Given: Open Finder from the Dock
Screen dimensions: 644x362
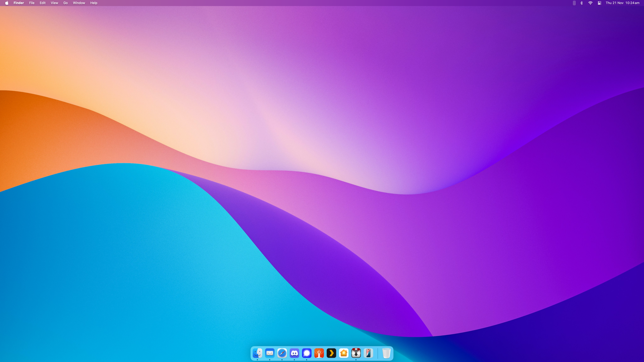Looking at the screenshot, I should (257, 353).
